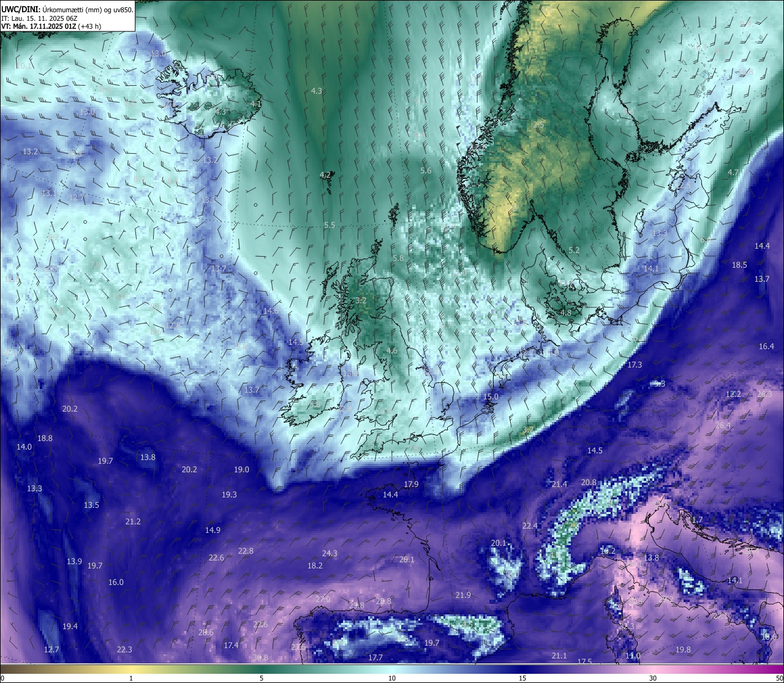Click the 5.6 value off Norway's coast
Screen dimensions: 784x683
coord(426,170)
